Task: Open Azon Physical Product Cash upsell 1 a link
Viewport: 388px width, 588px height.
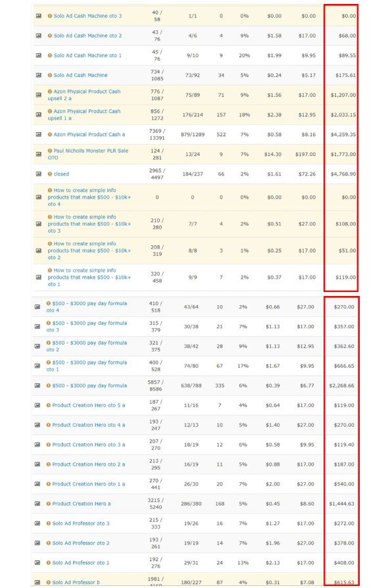Action: 84,114
